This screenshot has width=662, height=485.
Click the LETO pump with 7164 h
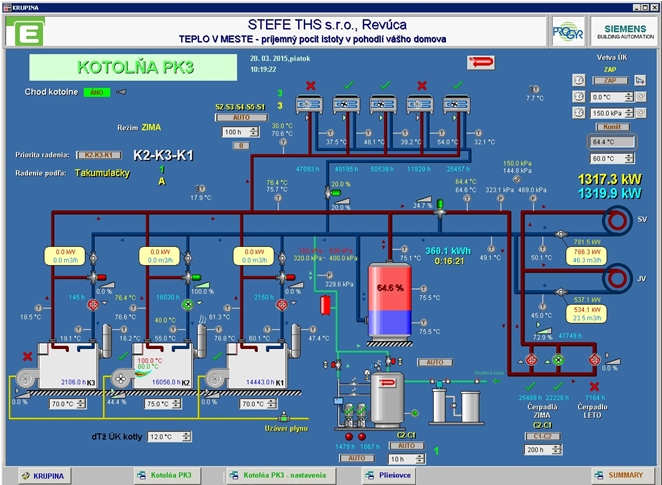595,360
